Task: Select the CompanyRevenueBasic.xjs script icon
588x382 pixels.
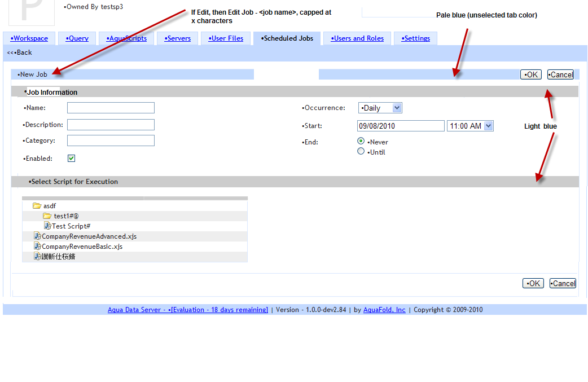Action: tap(37, 246)
